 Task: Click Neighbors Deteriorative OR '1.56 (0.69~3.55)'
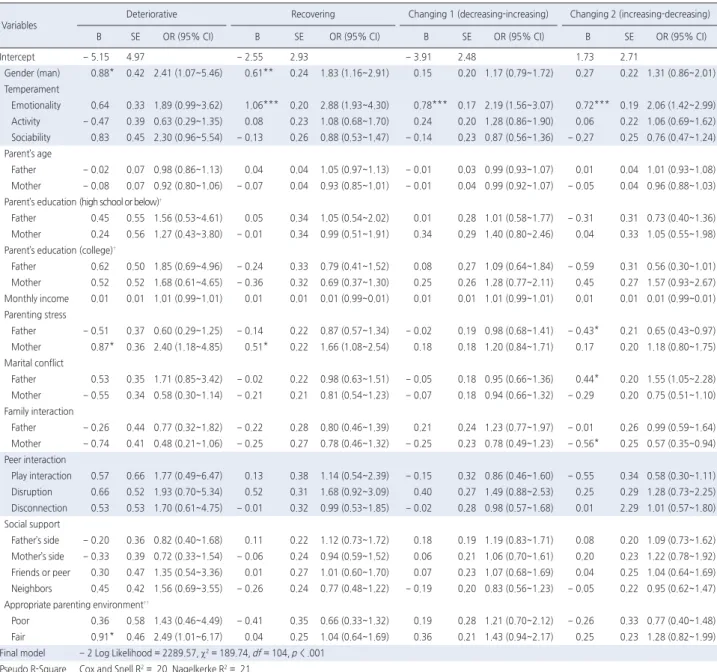[188, 588]
